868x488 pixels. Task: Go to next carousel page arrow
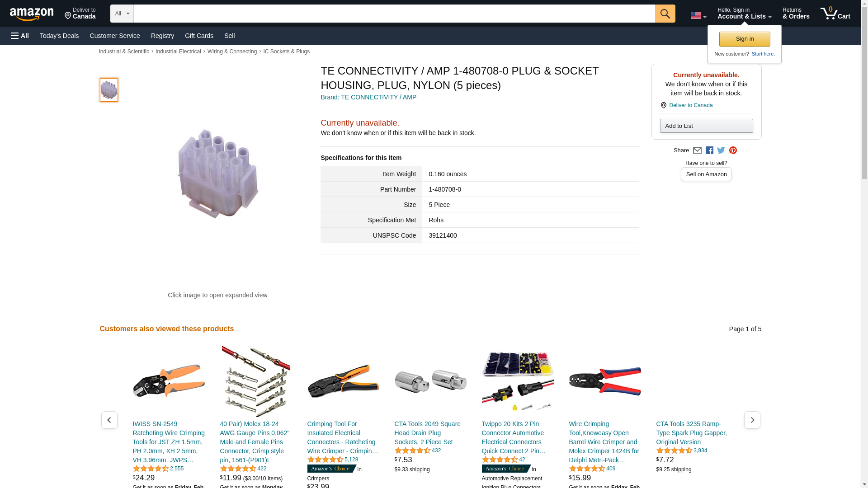coord(752,420)
